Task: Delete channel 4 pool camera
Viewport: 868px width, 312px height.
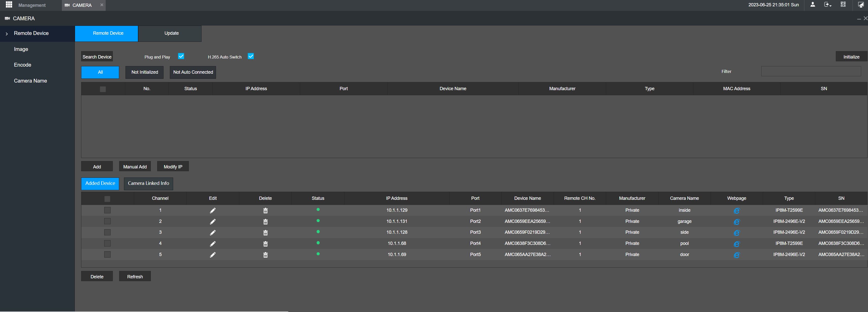Action: [265, 244]
